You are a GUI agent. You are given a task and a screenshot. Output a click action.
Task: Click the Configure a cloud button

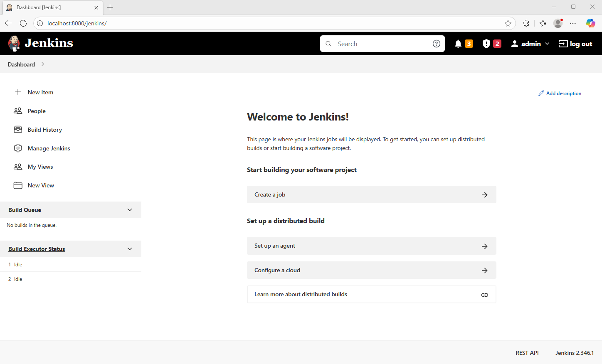click(x=372, y=270)
